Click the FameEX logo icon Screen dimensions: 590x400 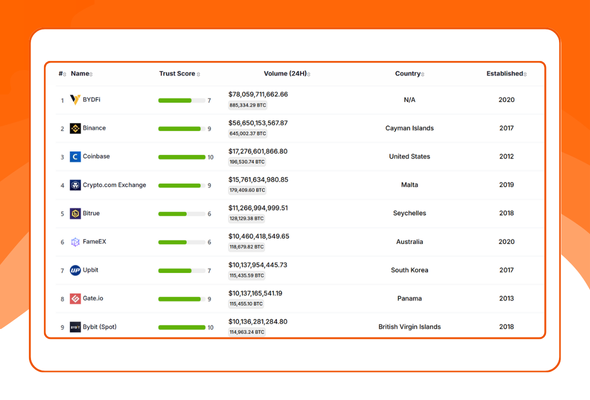(75, 242)
